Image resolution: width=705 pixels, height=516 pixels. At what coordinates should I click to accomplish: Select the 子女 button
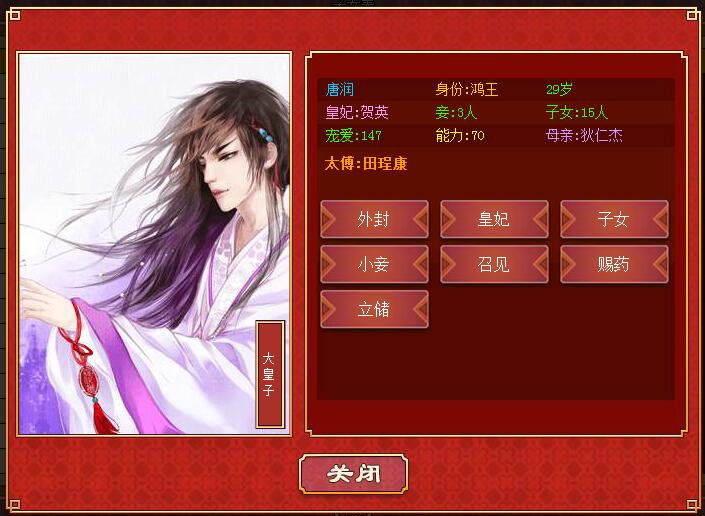click(x=614, y=219)
